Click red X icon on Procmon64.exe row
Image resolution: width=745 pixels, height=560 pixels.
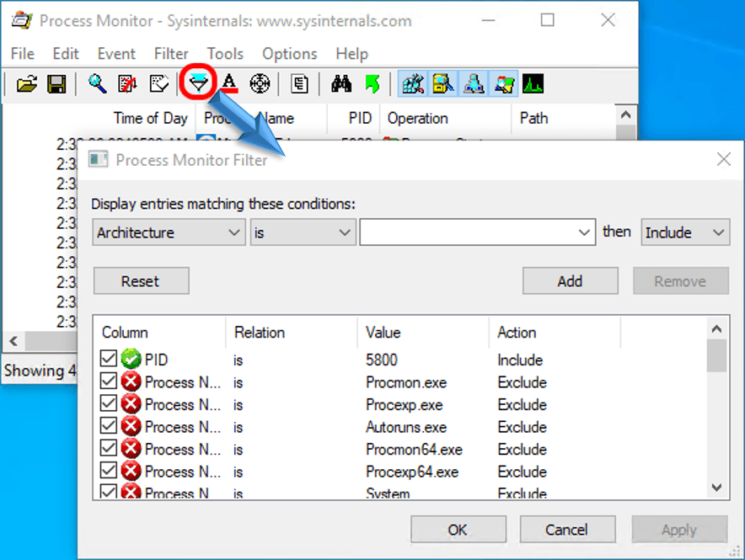tap(131, 449)
